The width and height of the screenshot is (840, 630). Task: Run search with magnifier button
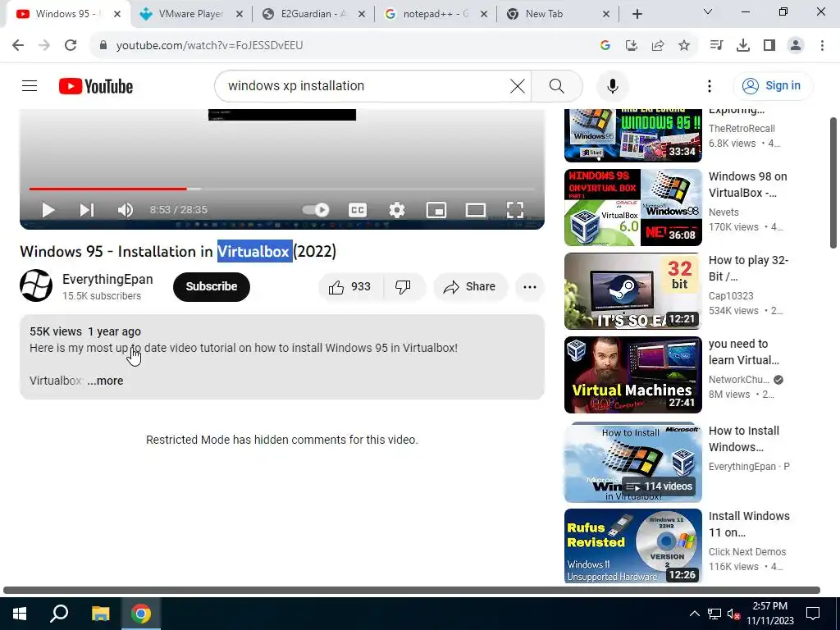[x=557, y=85]
